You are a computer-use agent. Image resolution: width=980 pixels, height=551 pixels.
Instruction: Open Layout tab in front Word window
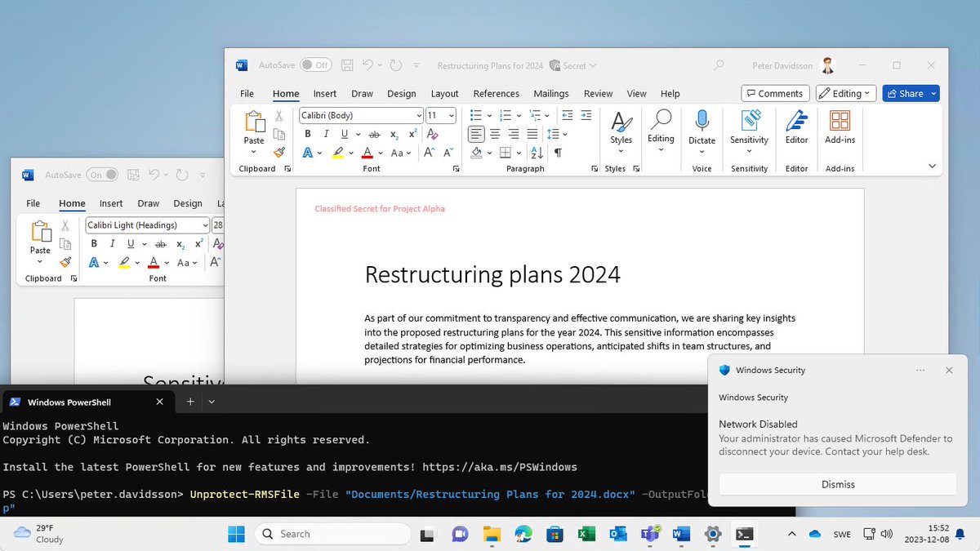click(444, 93)
